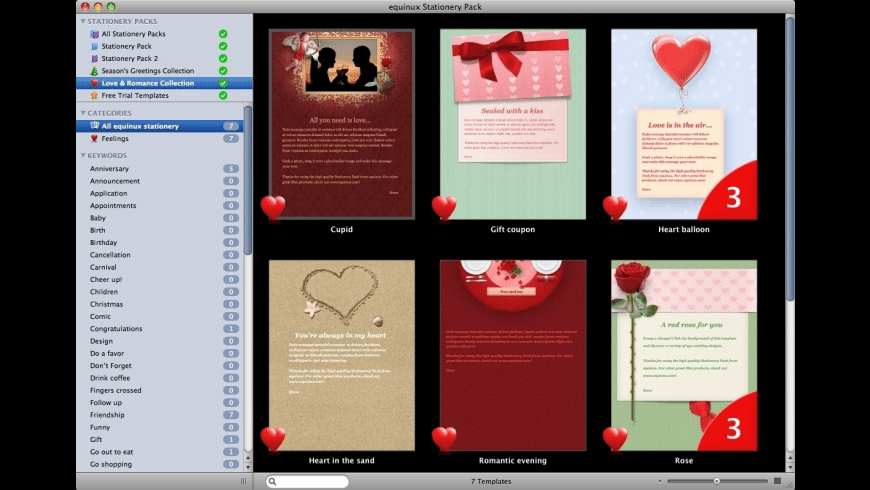Screen dimensions: 870x490
Task: Click the large thumbnail size icon
Action: (x=777, y=481)
